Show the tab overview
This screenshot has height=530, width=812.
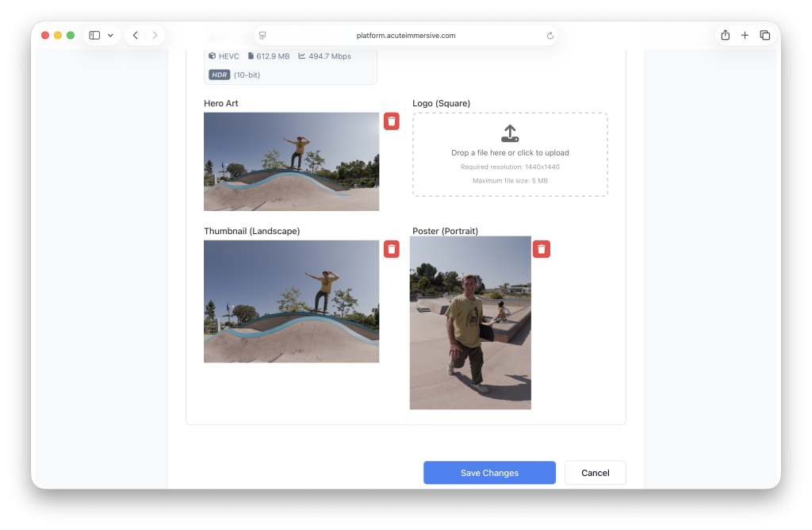coord(764,36)
